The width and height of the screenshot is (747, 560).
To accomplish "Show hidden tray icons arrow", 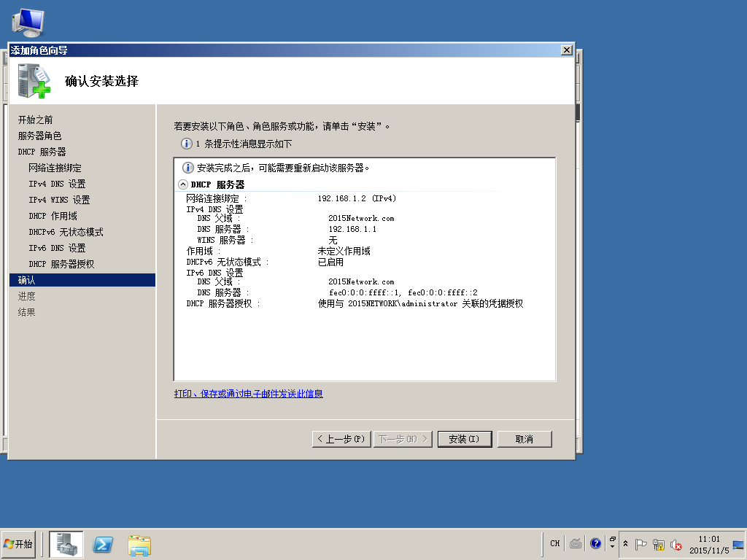I will coord(625,544).
